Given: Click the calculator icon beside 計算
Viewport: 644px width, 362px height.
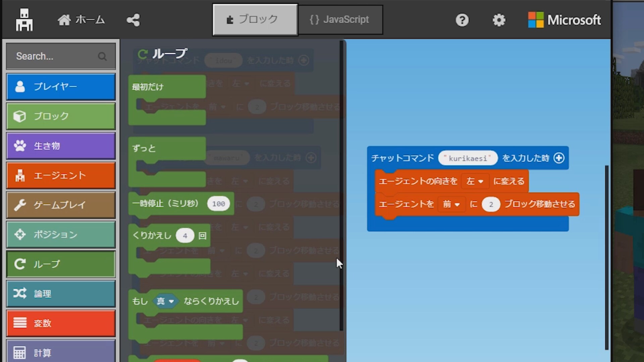Looking at the screenshot, I should [19, 352].
